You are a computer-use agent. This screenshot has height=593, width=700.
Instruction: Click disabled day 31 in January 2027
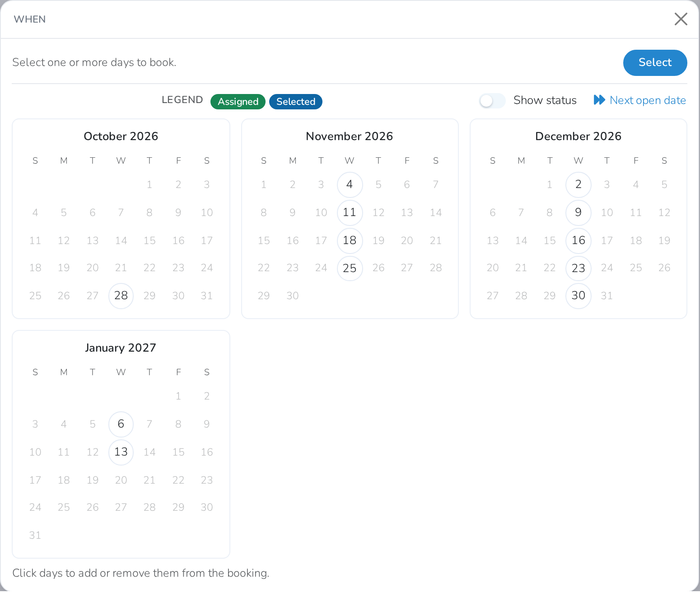pos(35,536)
